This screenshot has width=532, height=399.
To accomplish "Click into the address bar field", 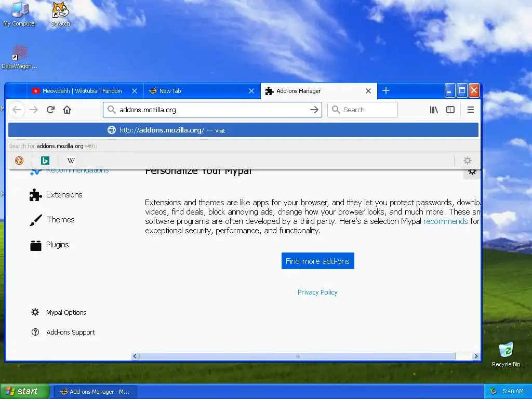I will [212, 110].
